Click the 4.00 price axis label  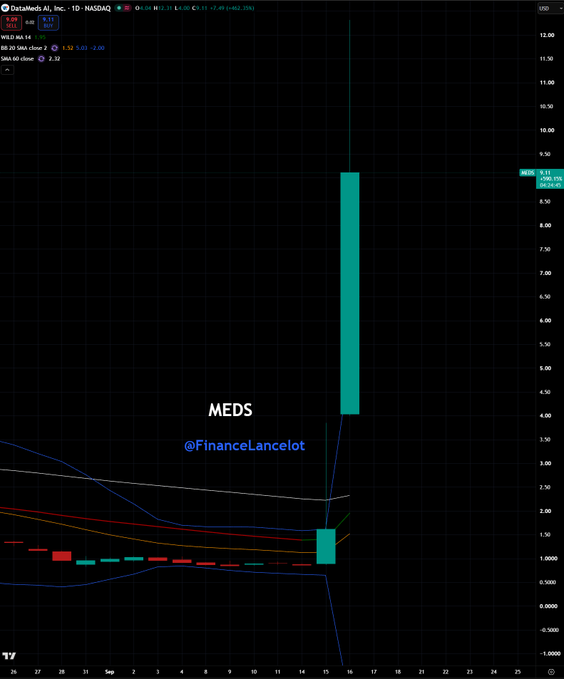[545, 416]
